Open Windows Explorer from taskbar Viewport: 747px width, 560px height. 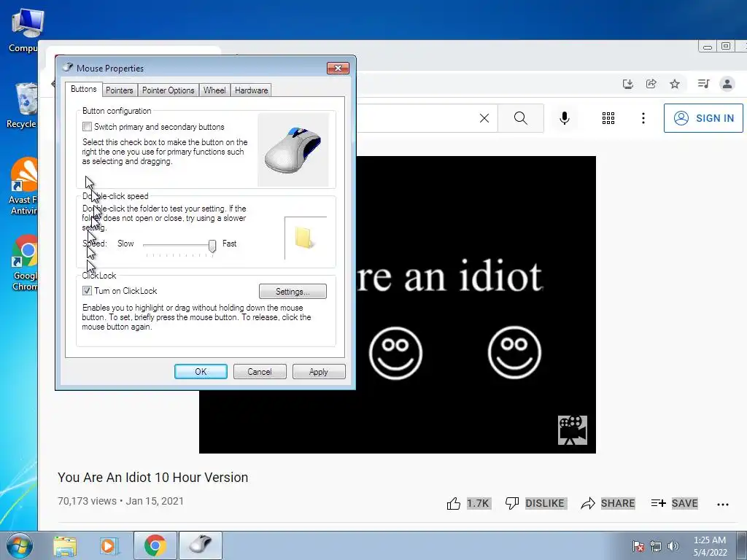(65, 545)
